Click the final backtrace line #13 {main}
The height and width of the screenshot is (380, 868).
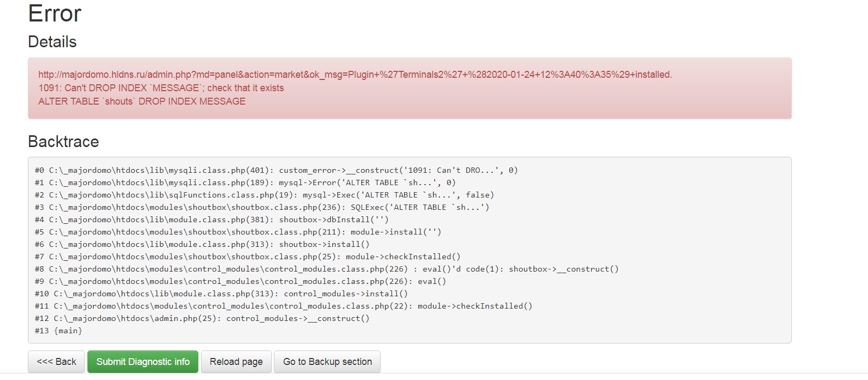point(58,331)
